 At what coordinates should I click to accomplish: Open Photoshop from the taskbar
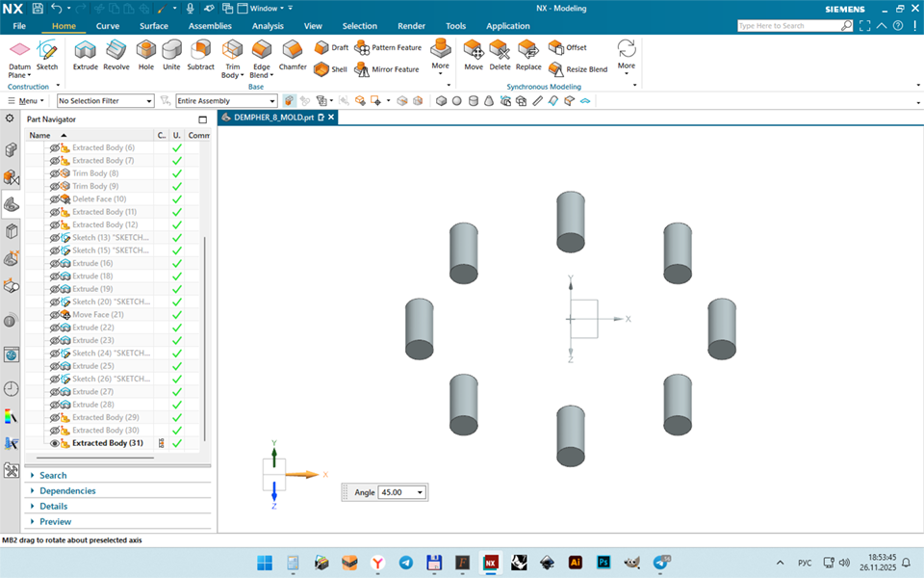603,563
